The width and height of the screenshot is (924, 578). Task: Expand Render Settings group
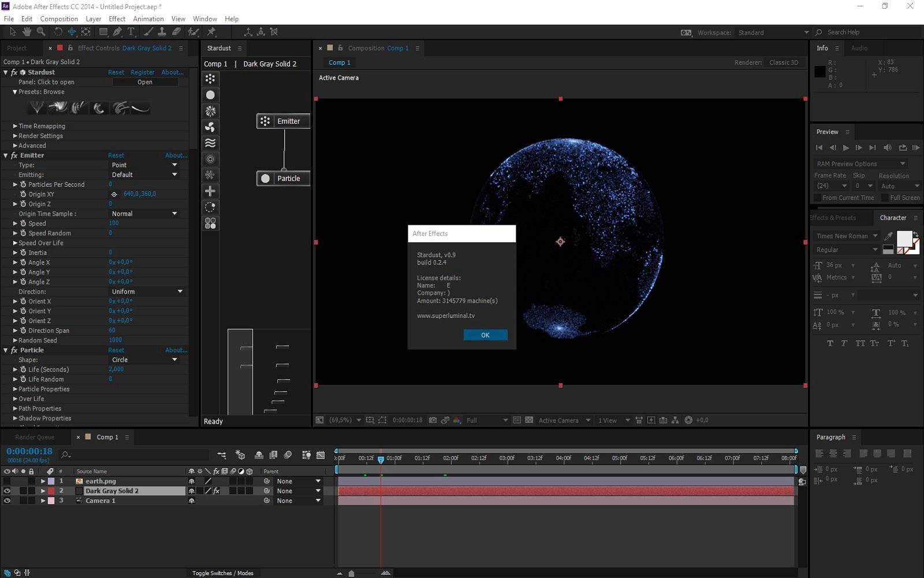click(x=15, y=136)
